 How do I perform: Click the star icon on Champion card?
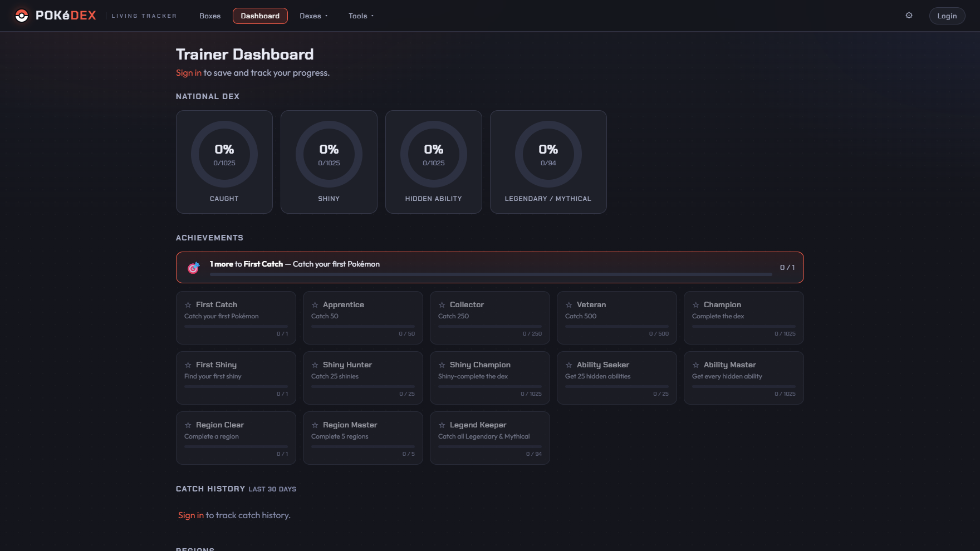coord(696,305)
